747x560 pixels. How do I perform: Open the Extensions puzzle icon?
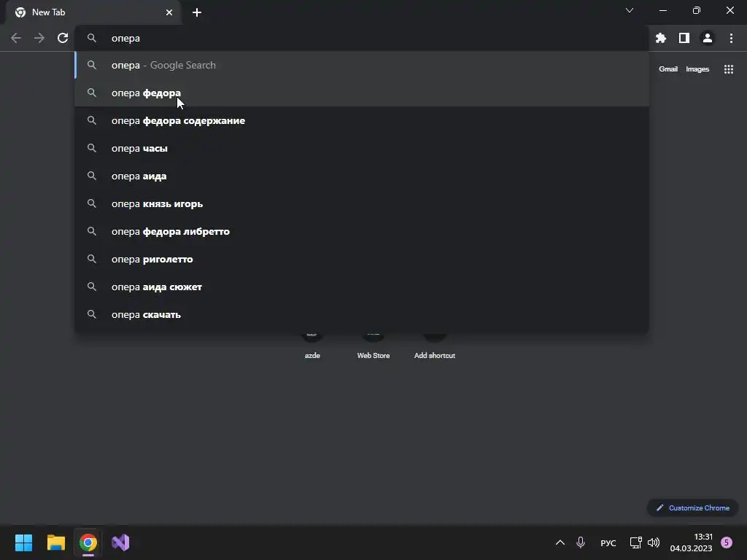tap(661, 38)
